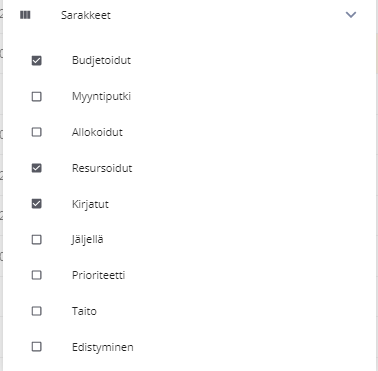Collapse the Sarakkeet section chevron

351,15
